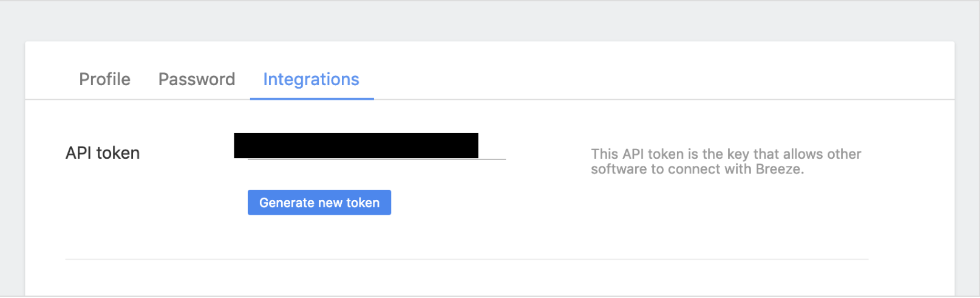Viewport: 980px width, 298px height.
Task: Open the Password tab
Action: click(x=196, y=80)
